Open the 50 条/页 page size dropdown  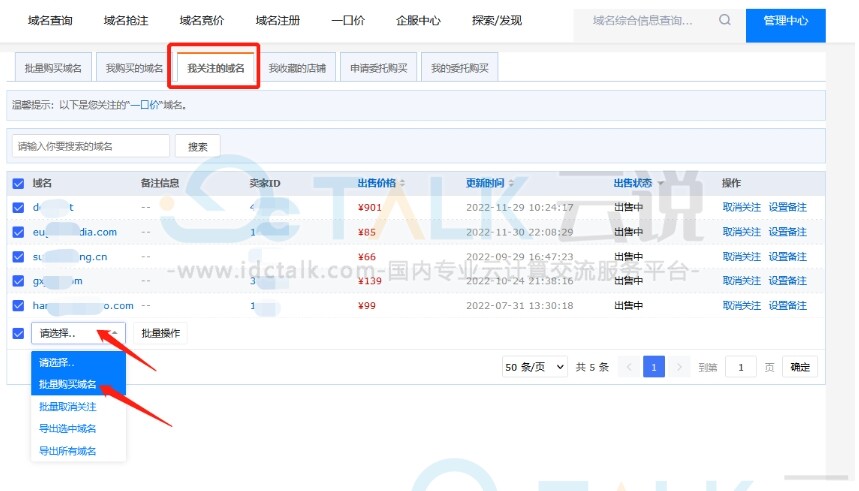tap(534, 367)
